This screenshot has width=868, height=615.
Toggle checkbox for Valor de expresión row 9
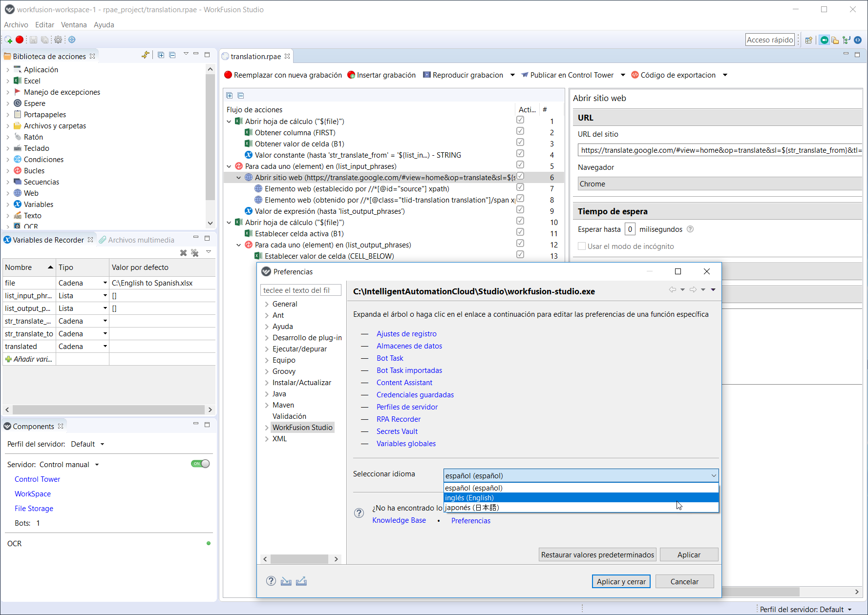520,210
